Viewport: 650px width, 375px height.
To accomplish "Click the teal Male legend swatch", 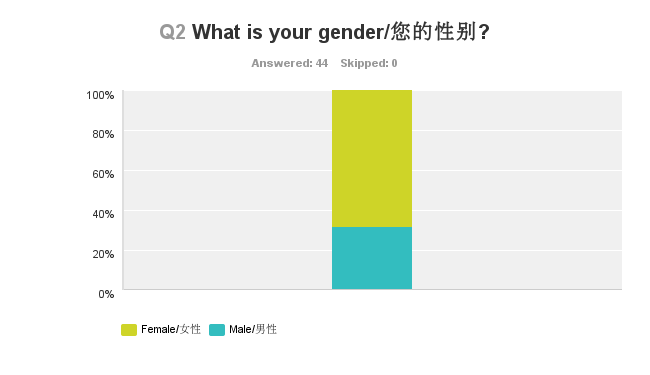I will 217,330.
